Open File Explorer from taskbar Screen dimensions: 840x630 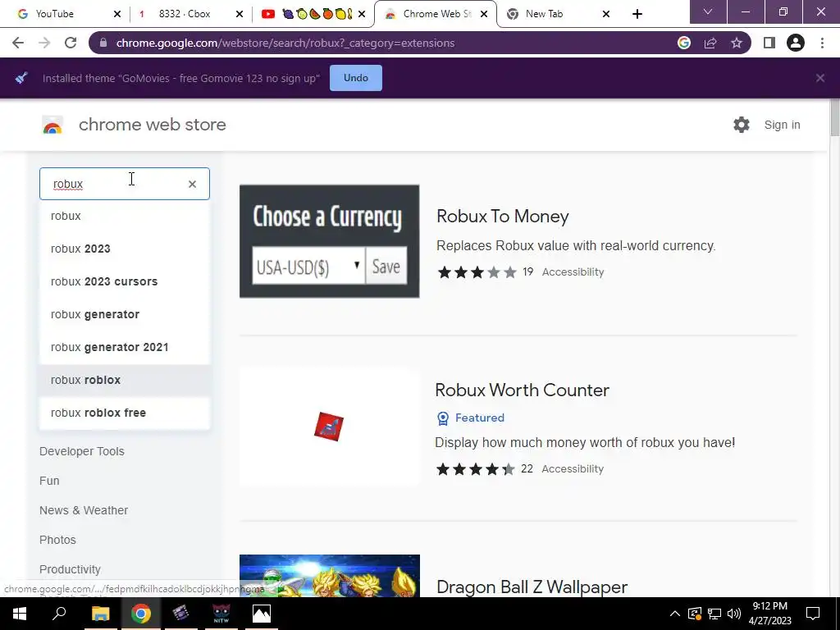100,614
